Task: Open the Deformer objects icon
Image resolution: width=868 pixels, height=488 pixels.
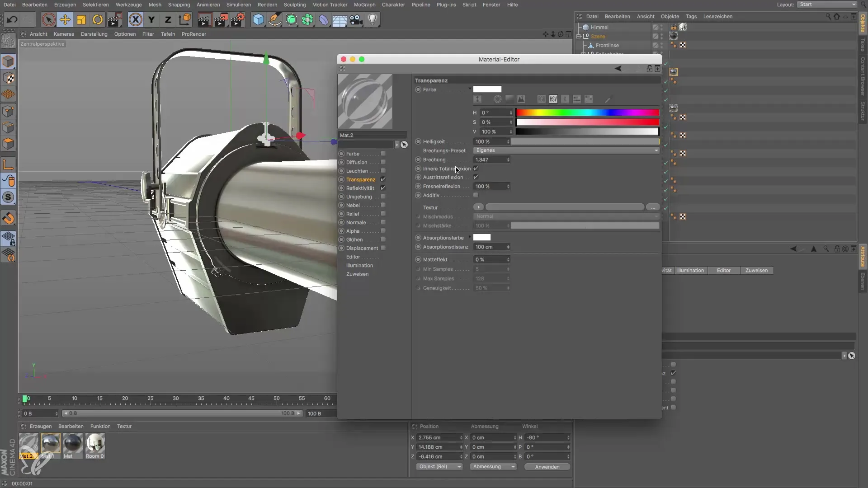Action: pyautogui.click(x=324, y=19)
